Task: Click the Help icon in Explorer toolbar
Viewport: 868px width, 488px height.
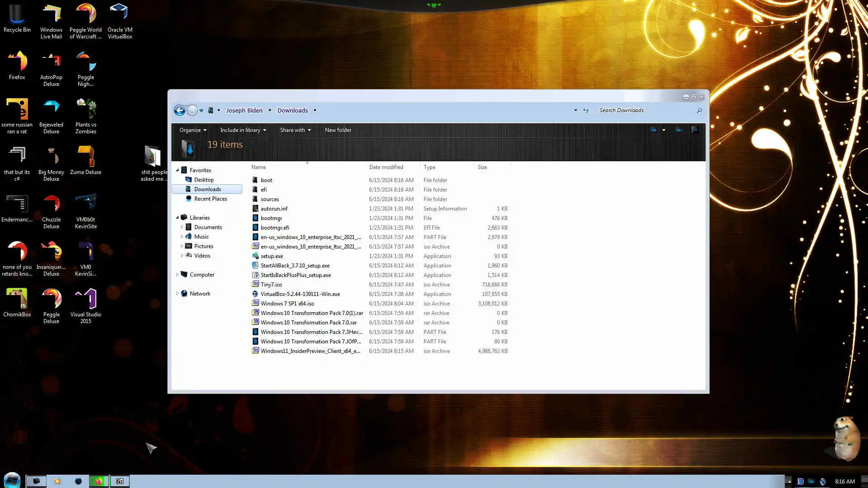Action: pyautogui.click(x=695, y=130)
